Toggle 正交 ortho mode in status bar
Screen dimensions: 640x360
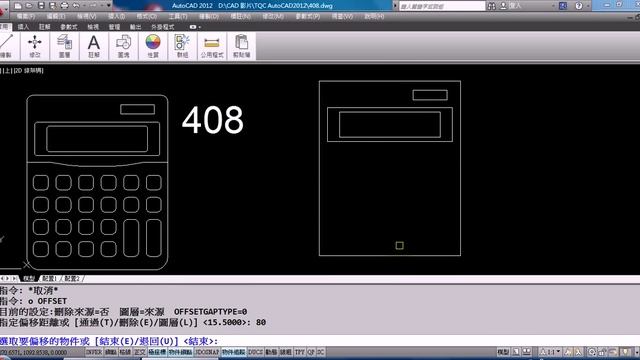[140, 352]
